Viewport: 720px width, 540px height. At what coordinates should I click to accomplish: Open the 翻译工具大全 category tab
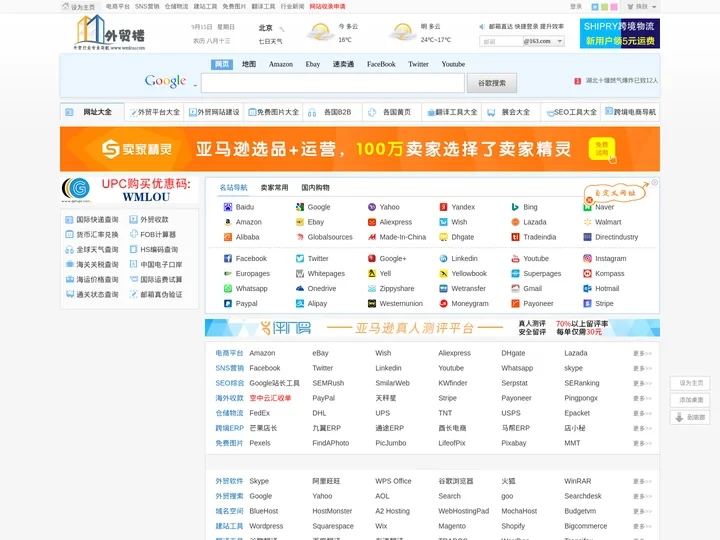pyautogui.click(x=452, y=112)
